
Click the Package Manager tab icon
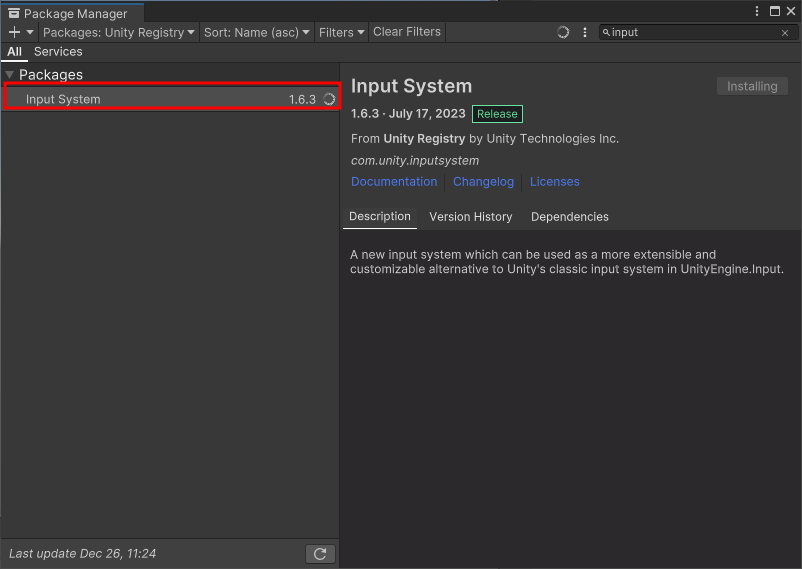[14, 13]
